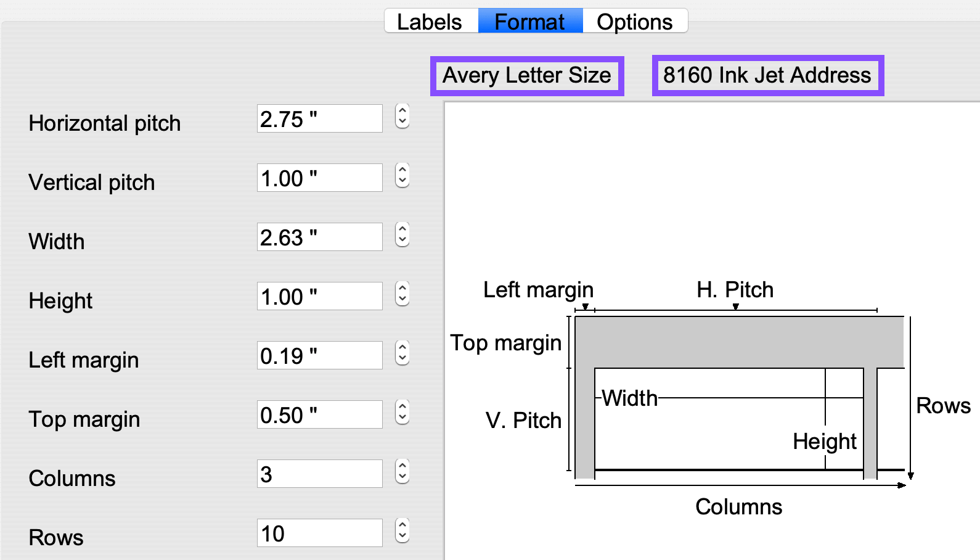The image size is (980, 560).
Task: Switch to the Labels tab
Action: pos(431,22)
